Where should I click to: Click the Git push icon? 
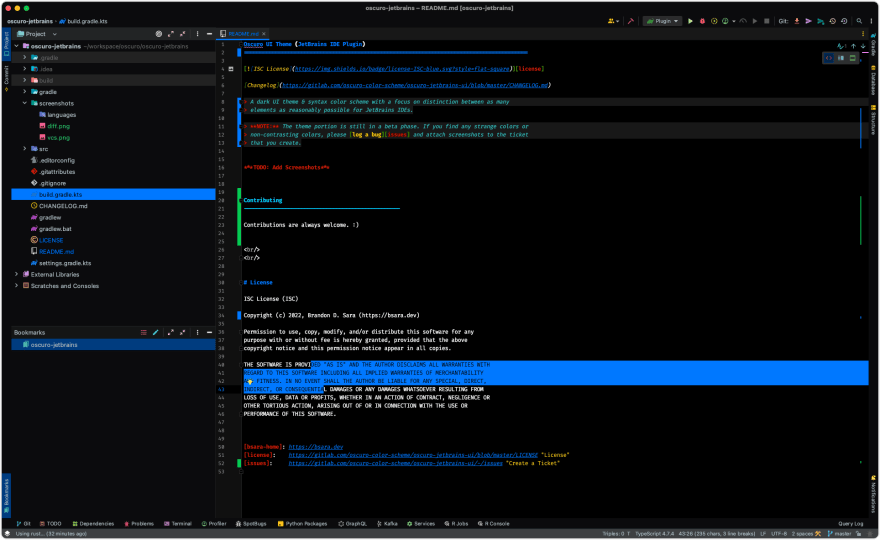click(x=821, y=21)
